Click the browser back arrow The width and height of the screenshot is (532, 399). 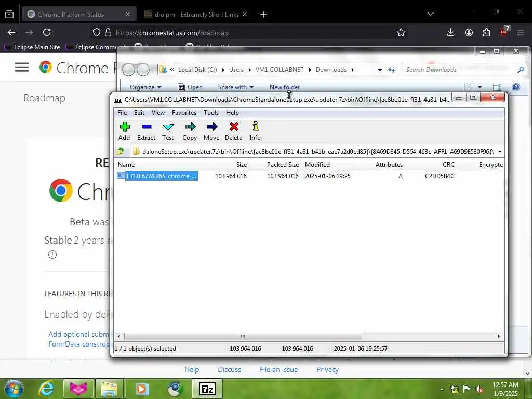11,32
